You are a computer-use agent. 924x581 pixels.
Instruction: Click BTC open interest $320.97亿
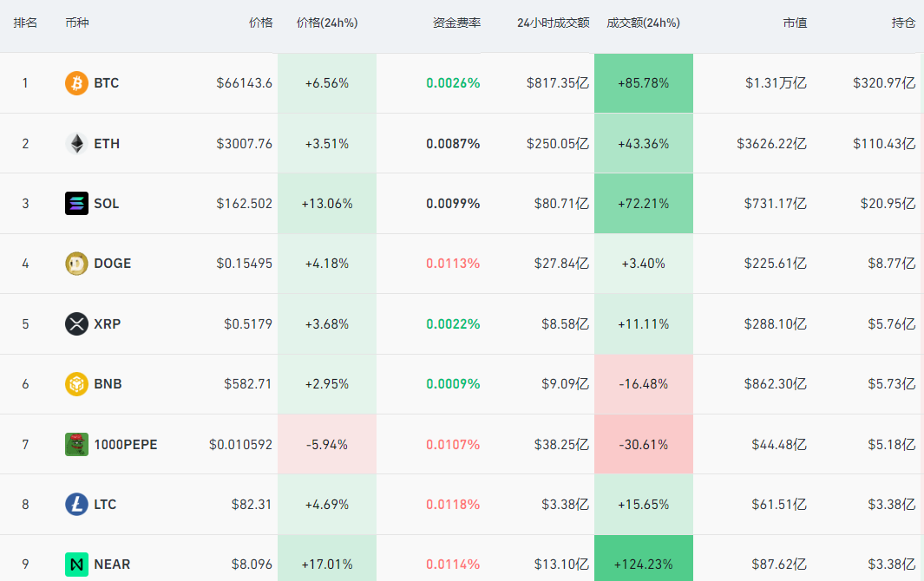point(884,83)
